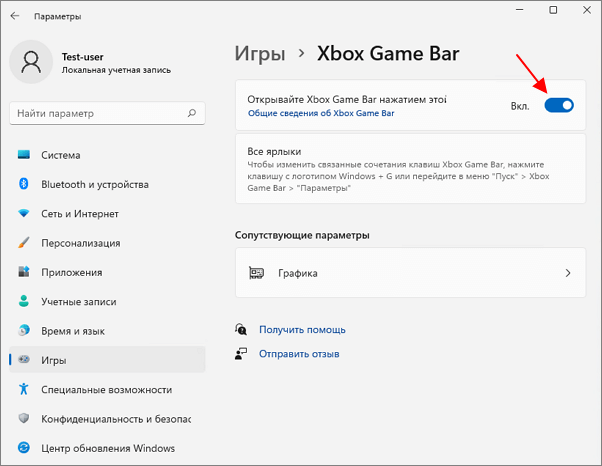Click the Вкл. toggle state label
Viewport: 602px width, 466px height.
[520, 106]
